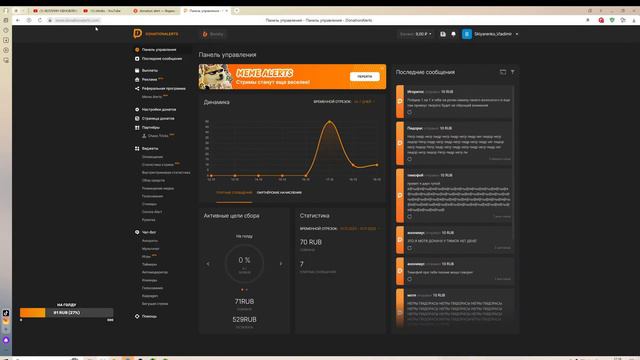Screen dimensions: 640x360
Task: Open the balance 0,00 ₽ dropdown
Action: pyautogui.click(x=415, y=34)
